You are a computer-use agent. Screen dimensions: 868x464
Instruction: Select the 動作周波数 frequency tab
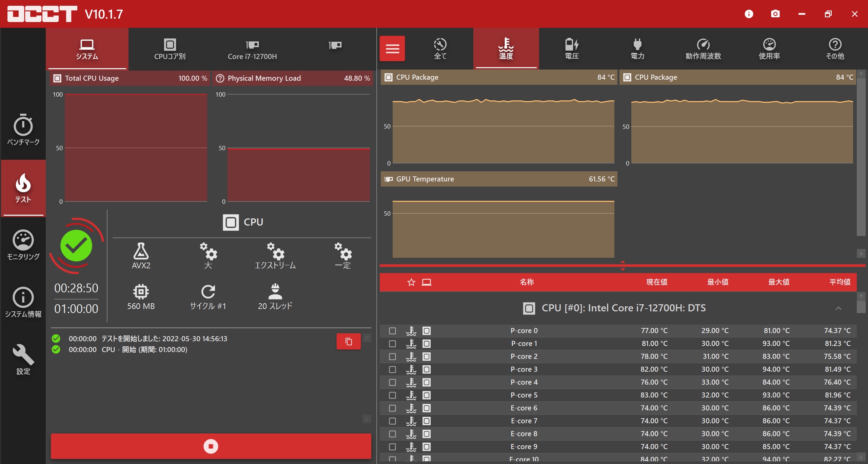(x=703, y=49)
